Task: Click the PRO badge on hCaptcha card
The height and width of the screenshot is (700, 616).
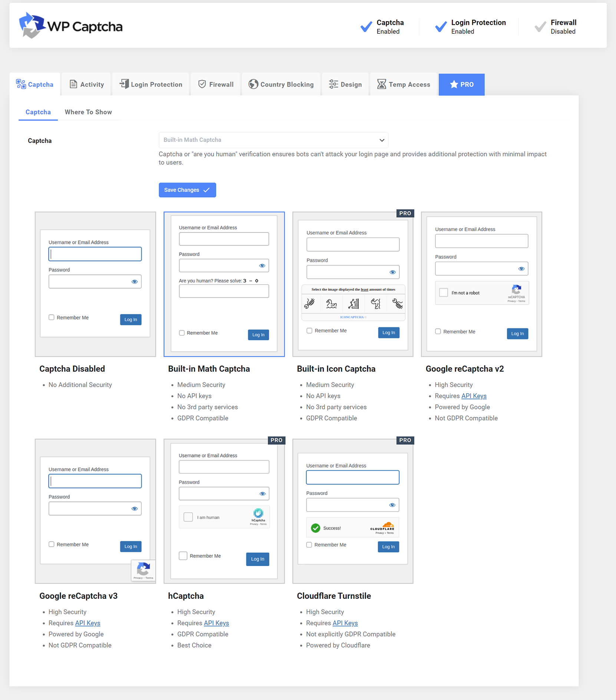Action: (276, 440)
